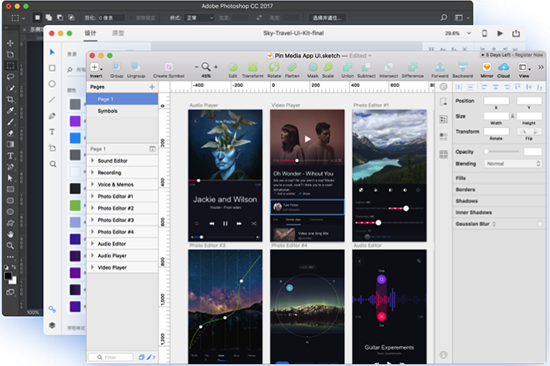Click the Audio Player artboard on the canvas
Screen dimensions: 550x366
tap(225, 175)
